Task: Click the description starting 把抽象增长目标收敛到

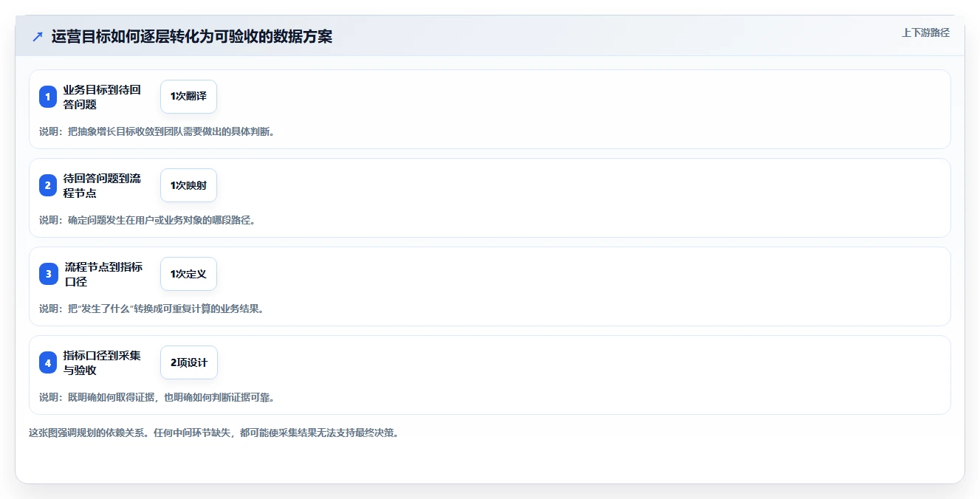Action: (157, 131)
